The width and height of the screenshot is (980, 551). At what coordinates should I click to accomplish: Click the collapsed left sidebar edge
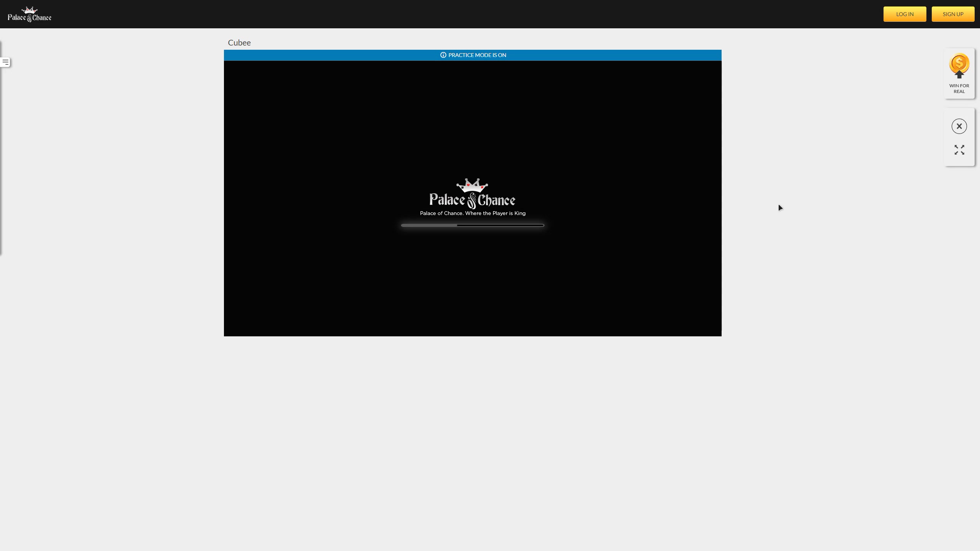[1, 153]
